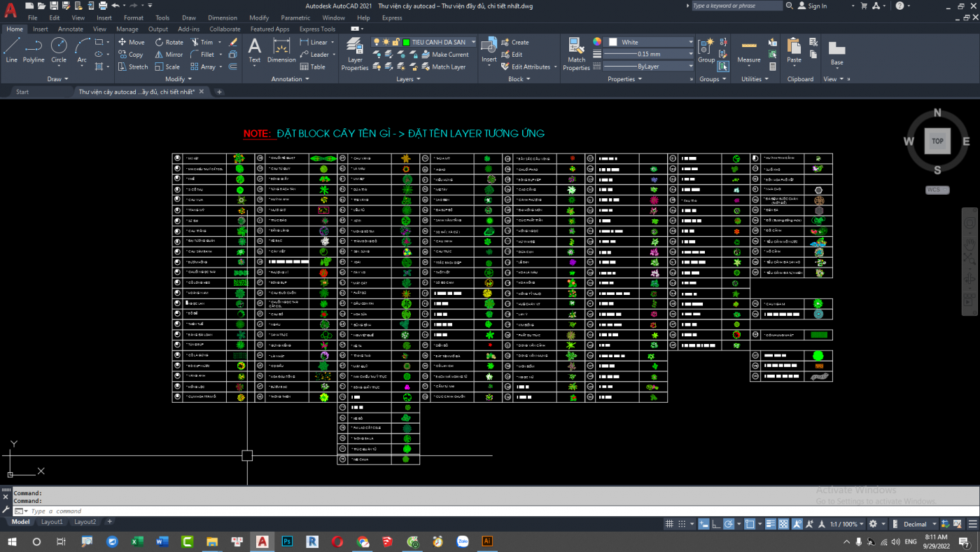Image resolution: width=980 pixels, height=552 pixels.
Task: Click Edit Attributes in Block panel
Action: [x=529, y=67]
